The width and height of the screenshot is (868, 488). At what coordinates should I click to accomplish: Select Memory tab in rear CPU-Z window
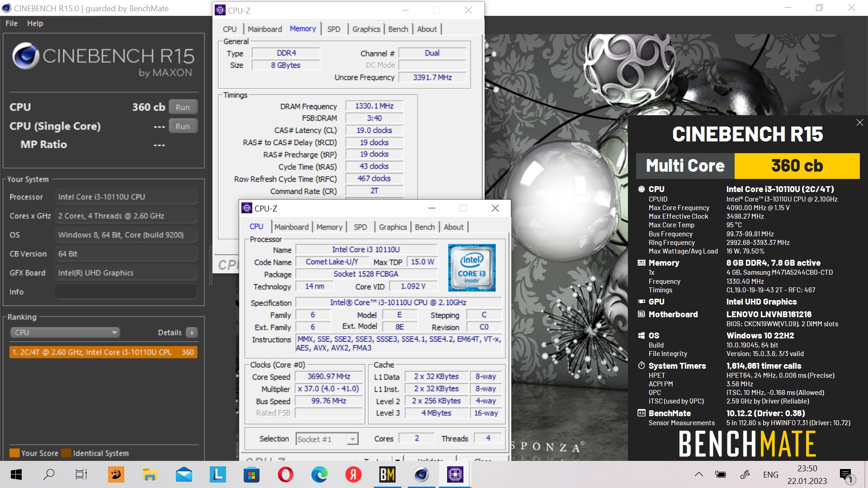click(x=303, y=28)
